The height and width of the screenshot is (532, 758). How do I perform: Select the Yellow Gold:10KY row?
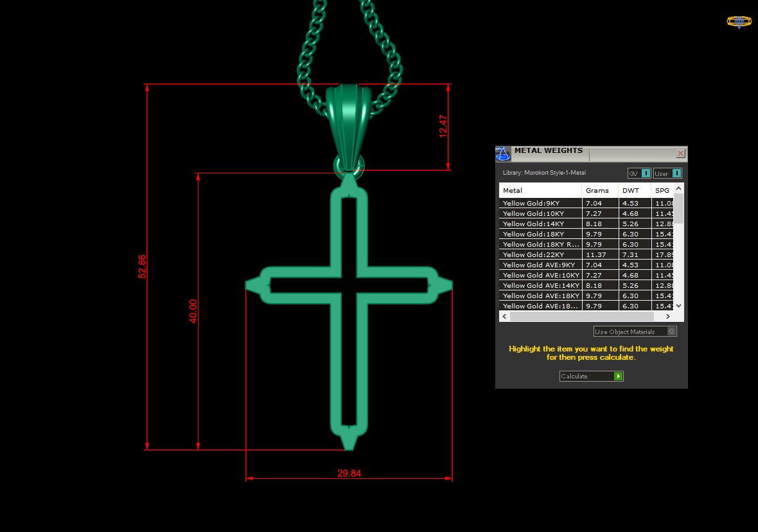[586, 213]
